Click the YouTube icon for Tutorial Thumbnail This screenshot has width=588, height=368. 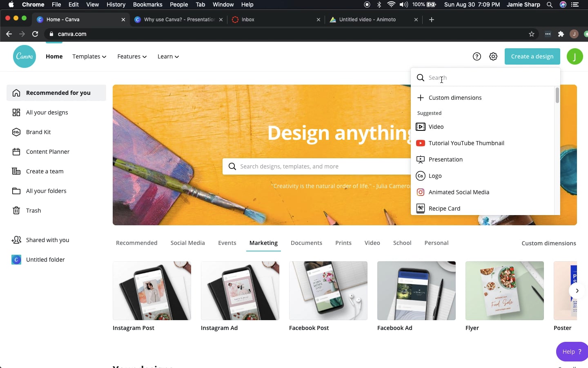(x=421, y=143)
